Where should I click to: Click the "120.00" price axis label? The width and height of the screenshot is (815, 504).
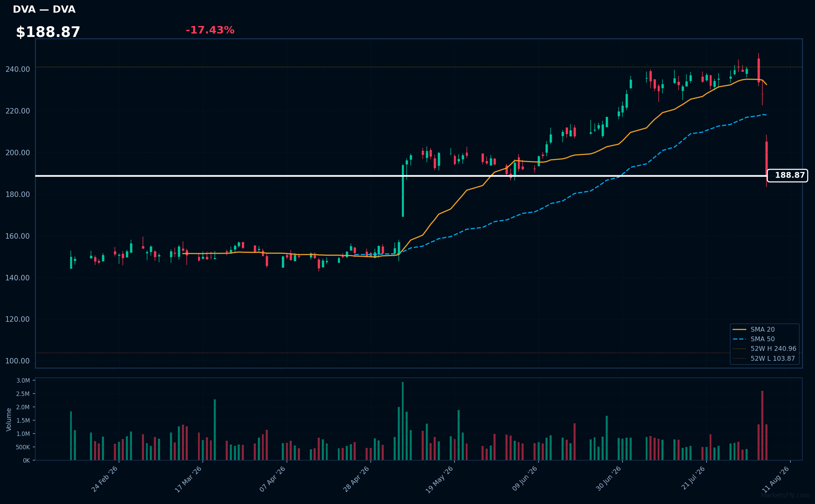(x=18, y=319)
